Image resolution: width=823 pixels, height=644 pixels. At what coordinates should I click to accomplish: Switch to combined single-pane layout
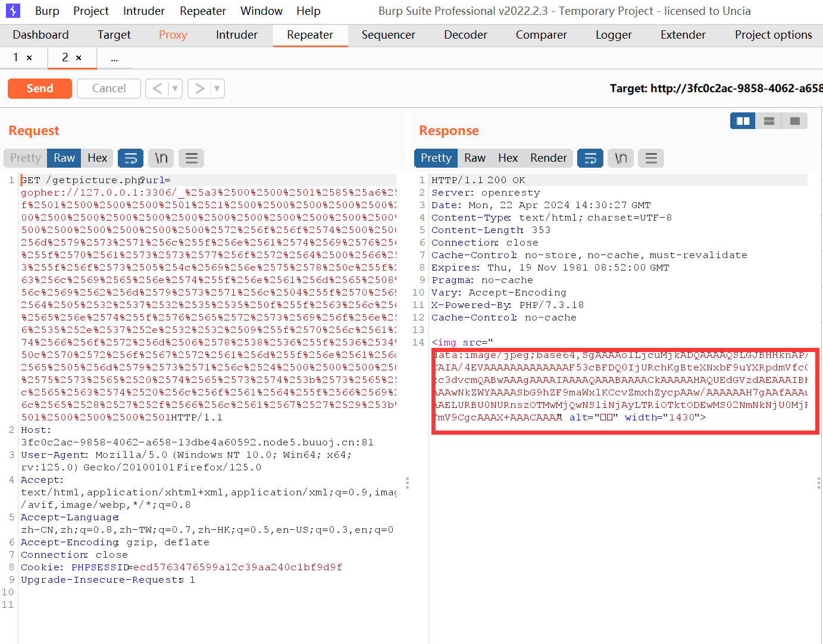coord(794,121)
